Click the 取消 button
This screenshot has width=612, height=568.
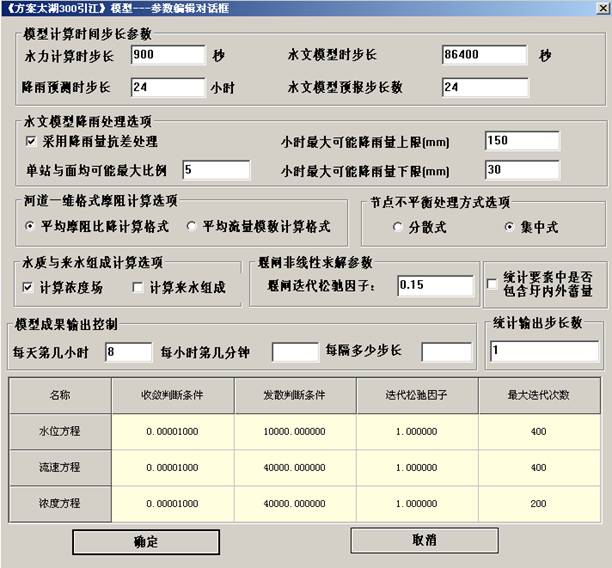coord(424,539)
